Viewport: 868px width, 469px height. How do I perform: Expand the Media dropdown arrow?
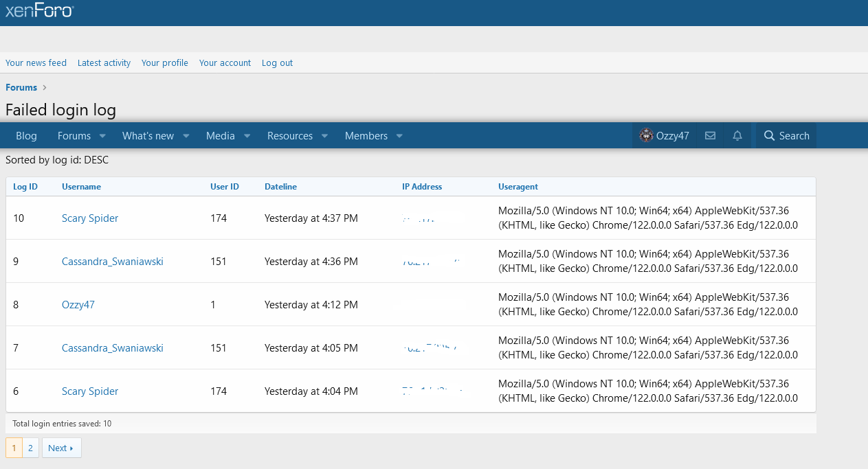[x=247, y=136]
